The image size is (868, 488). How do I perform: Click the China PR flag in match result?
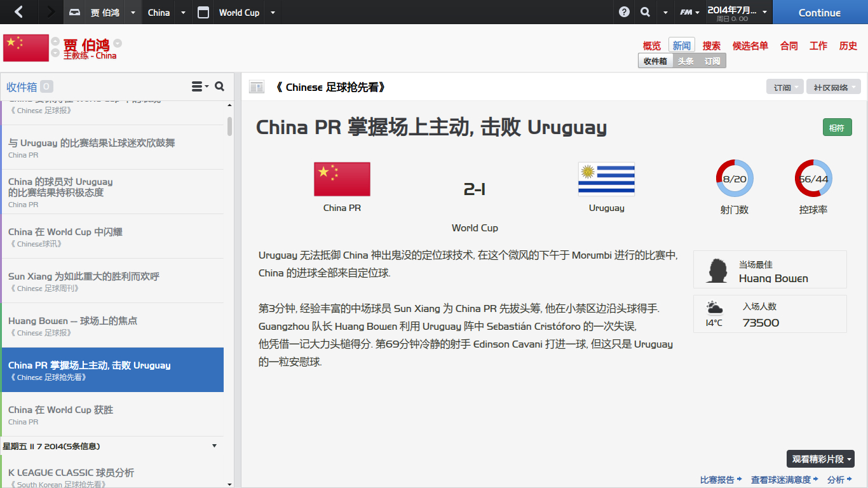pos(342,179)
